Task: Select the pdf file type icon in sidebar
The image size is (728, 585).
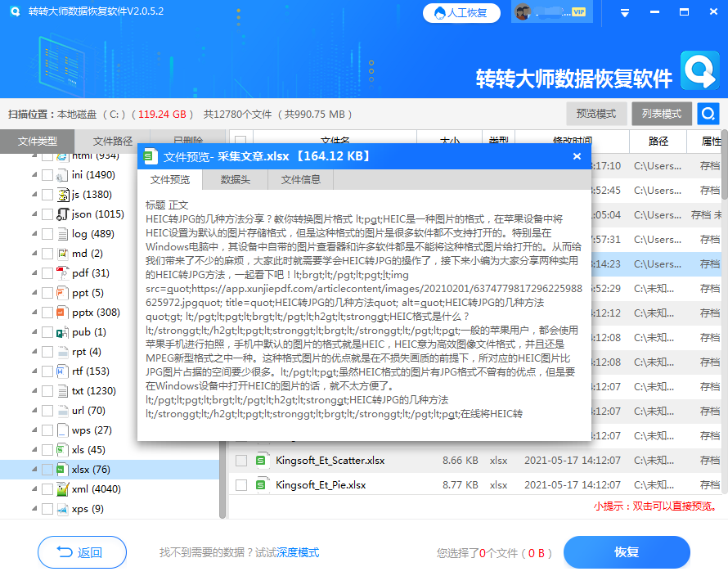Action: coord(61,273)
